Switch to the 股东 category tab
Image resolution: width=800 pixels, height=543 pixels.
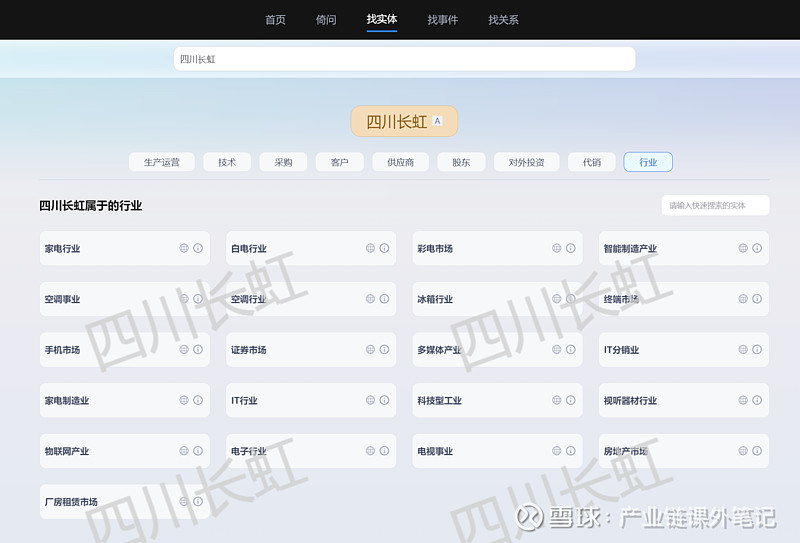tap(461, 162)
